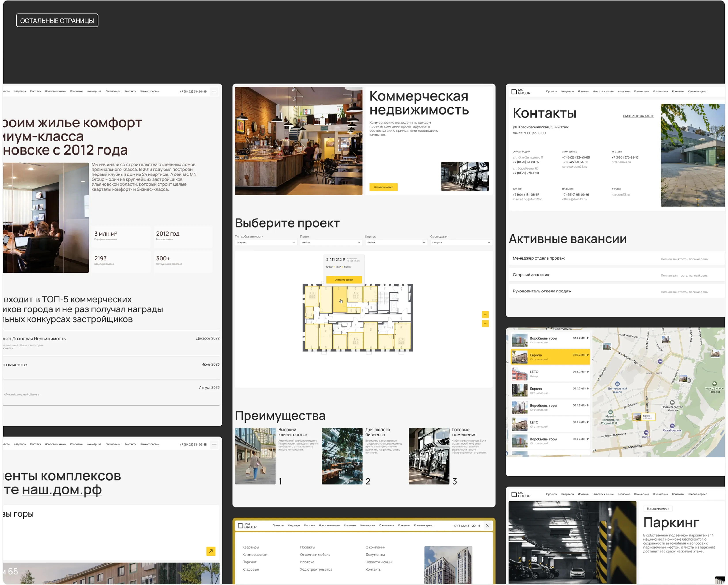Select Коммерция in Parking page navigation
The height and width of the screenshot is (585, 728).
click(x=641, y=494)
